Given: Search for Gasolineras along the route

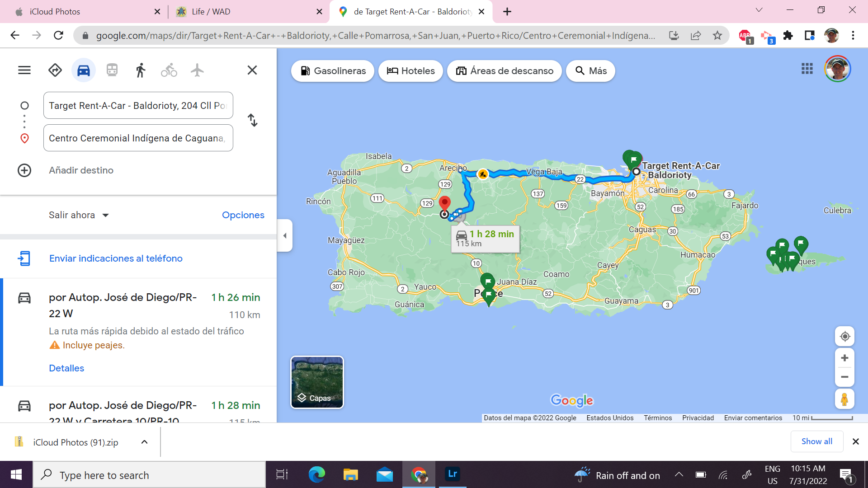Looking at the screenshot, I should pyautogui.click(x=333, y=71).
